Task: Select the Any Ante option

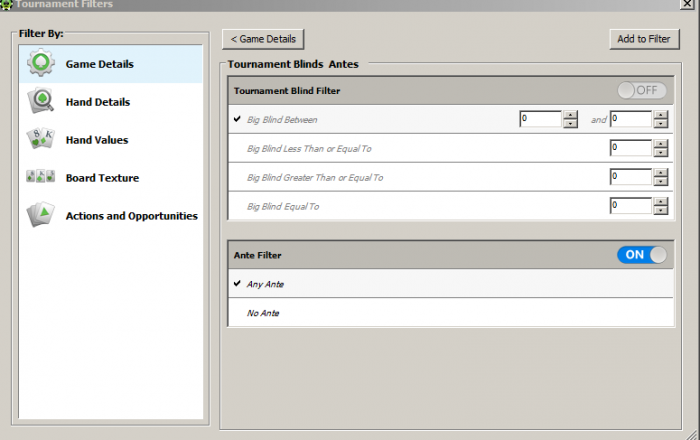Action: click(x=266, y=284)
